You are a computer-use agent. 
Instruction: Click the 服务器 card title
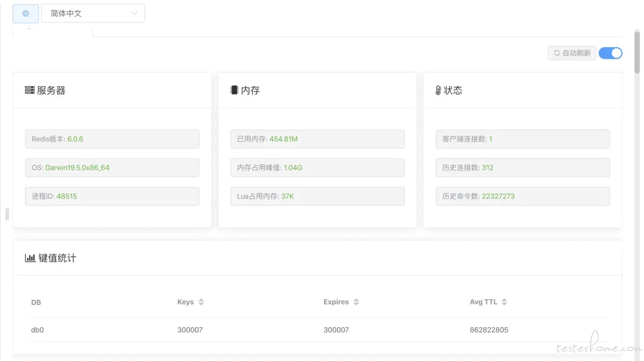[x=51, y=90]
